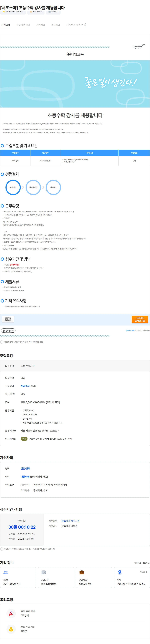Click the 기업구분 building icon
150x644 pixels.
coord(44,572)
